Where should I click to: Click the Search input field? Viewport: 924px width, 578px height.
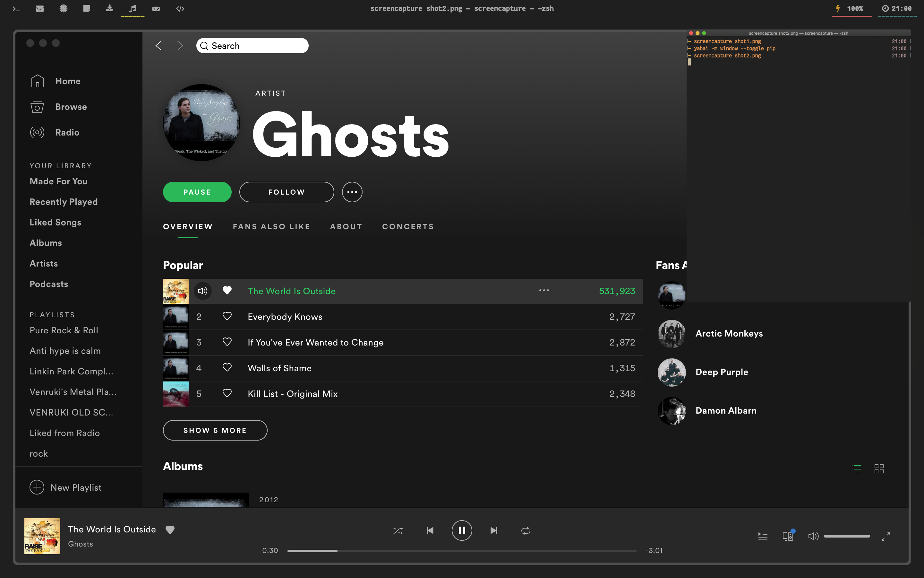click(252, 46)
